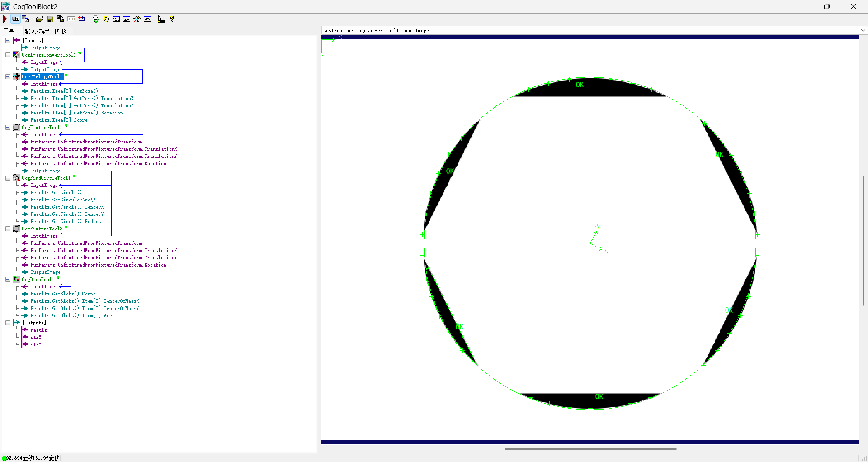The image size is (868, 462).
Task: Click the [Inputs] terminal icon
Action: click(16, 40)
